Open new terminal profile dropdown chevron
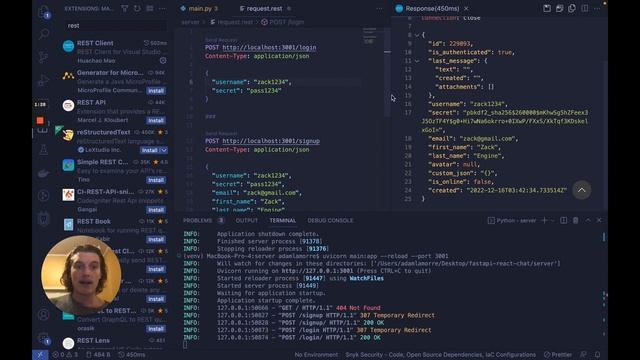Viewport: 640px width, 360px height. coord(553,220)
